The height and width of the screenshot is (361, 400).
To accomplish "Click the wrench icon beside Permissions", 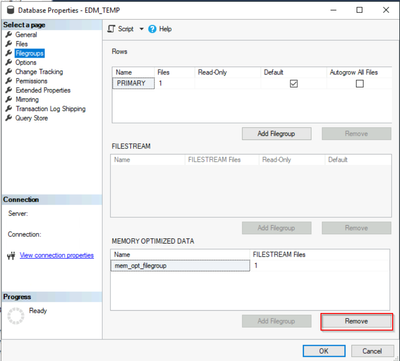I will click(9, 81).
